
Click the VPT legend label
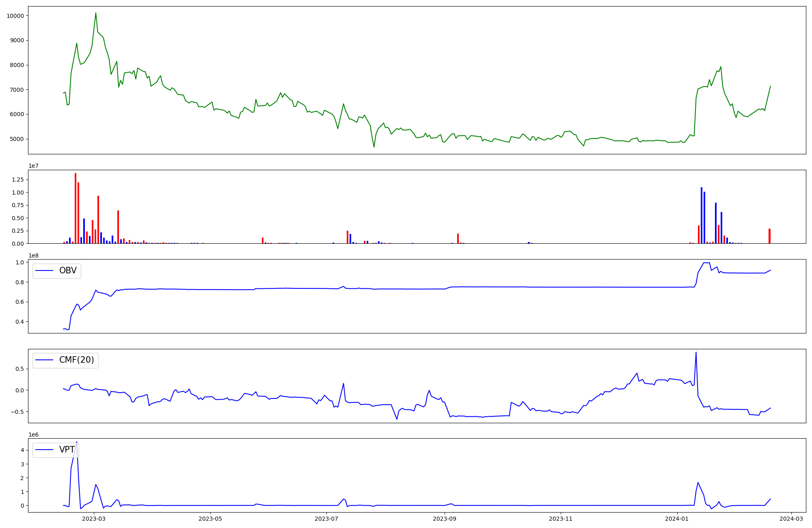point(67,450)
